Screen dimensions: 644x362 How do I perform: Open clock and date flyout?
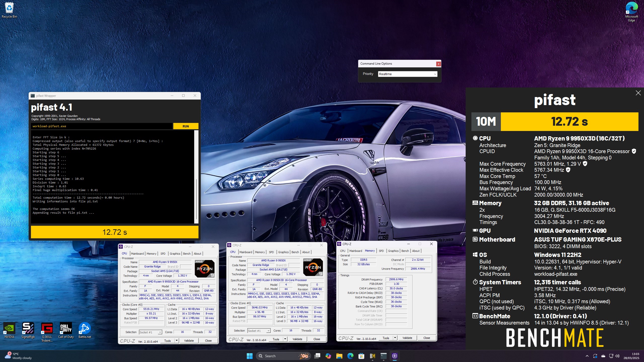pos(631,356)
